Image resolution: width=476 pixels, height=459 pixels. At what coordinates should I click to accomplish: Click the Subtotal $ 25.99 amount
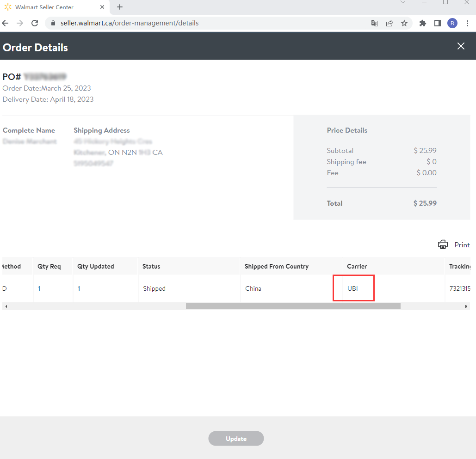(x=425, y=151)
